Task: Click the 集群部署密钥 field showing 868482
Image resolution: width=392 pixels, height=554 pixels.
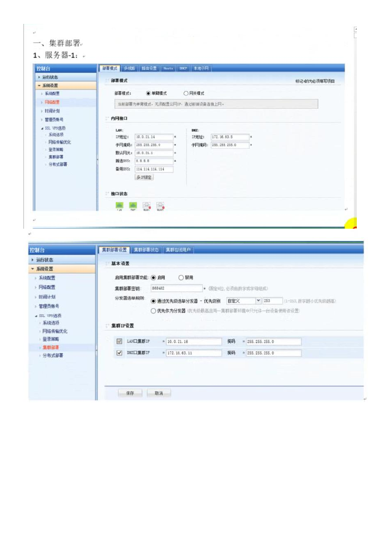Action: tap(176, 288)
